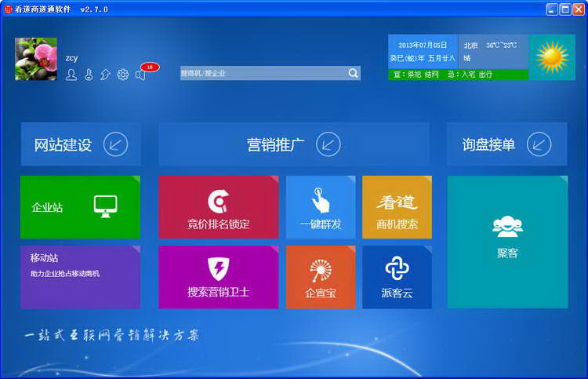Collapse the 询盘接单 section arrow
The width and height of the screenshot is (588, 379).
pyautogui.click(x=539, y=144)
